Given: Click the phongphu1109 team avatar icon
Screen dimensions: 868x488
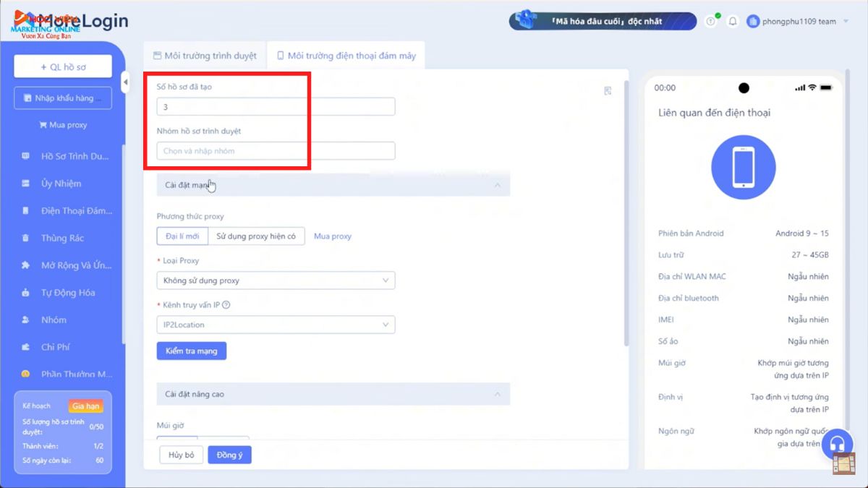Looking at the screenshot, I should point(753,22).
